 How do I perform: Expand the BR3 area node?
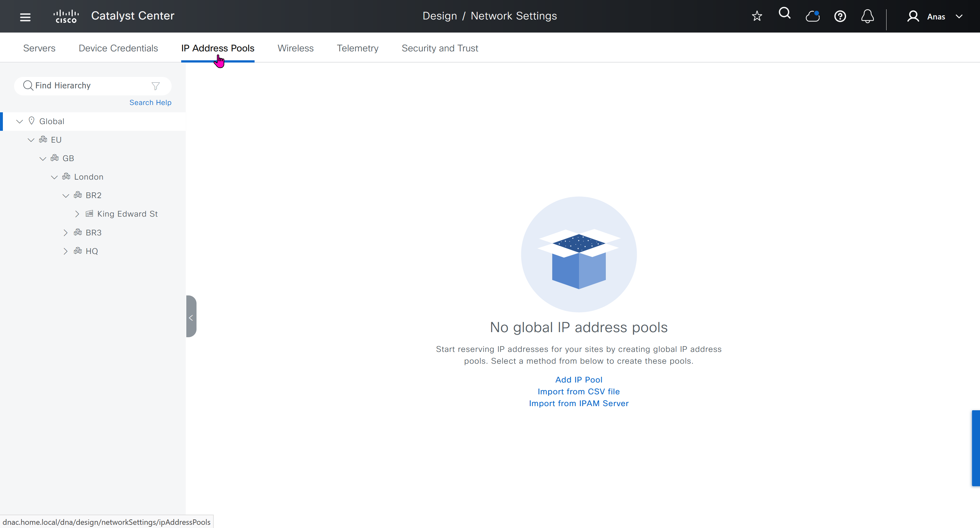click(x=65, y=233)
